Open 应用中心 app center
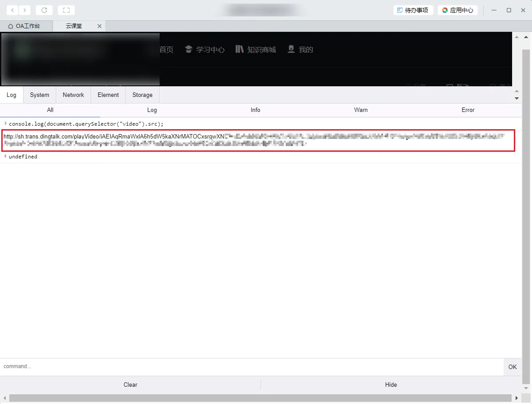Image resolution: width=532 pixels, height=404 pixels. (458, 10)
